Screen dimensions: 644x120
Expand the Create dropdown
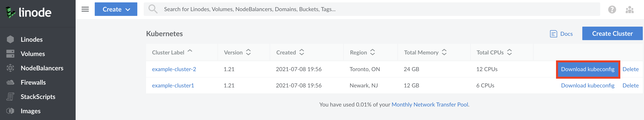click(x=116, y=9)
